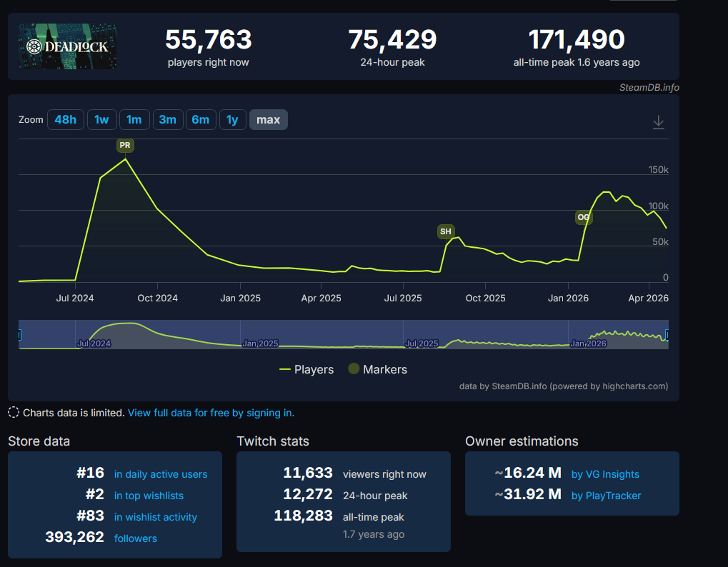This screenshot has width=728, height=567.
Task: Open the 'in daily active users' link
Action: pos(161,474)
